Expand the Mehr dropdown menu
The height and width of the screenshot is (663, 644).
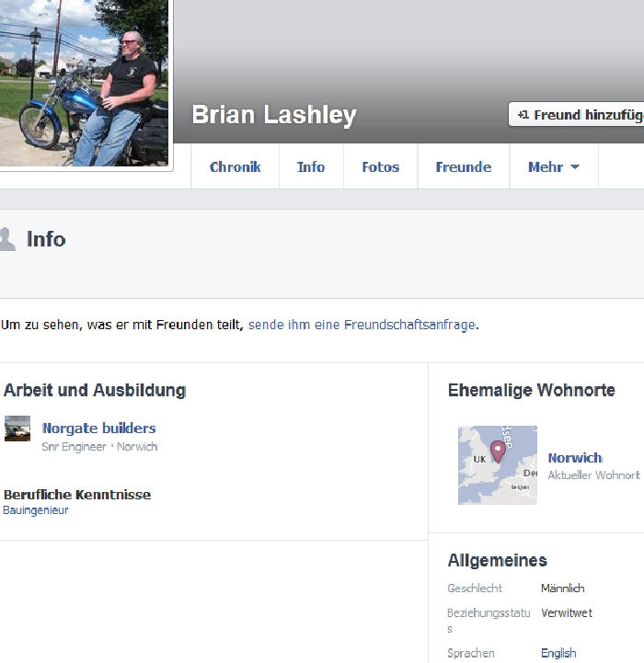click(x=554, y=166)
